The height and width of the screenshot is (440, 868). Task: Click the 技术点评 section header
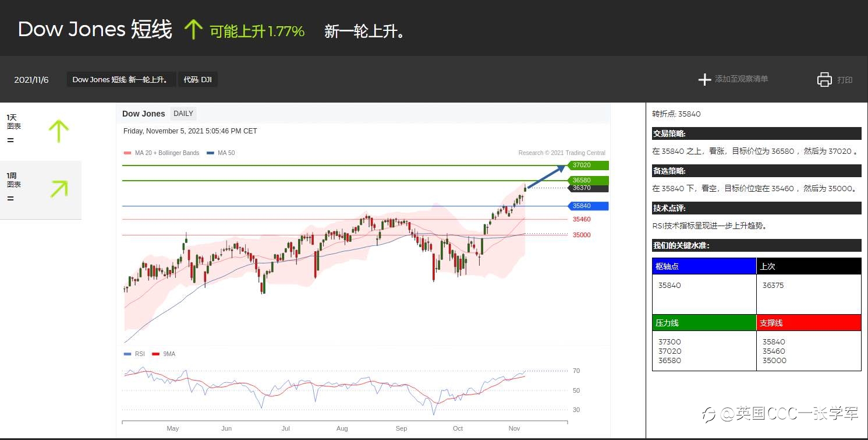756,208
